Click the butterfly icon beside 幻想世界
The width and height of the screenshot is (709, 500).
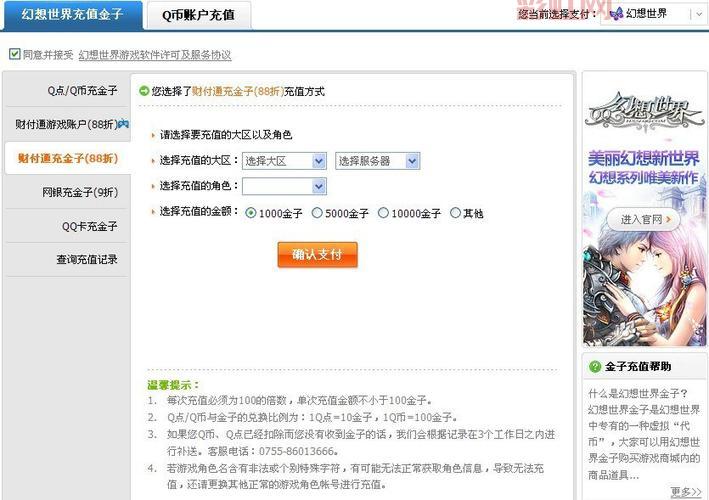[616, 14]
